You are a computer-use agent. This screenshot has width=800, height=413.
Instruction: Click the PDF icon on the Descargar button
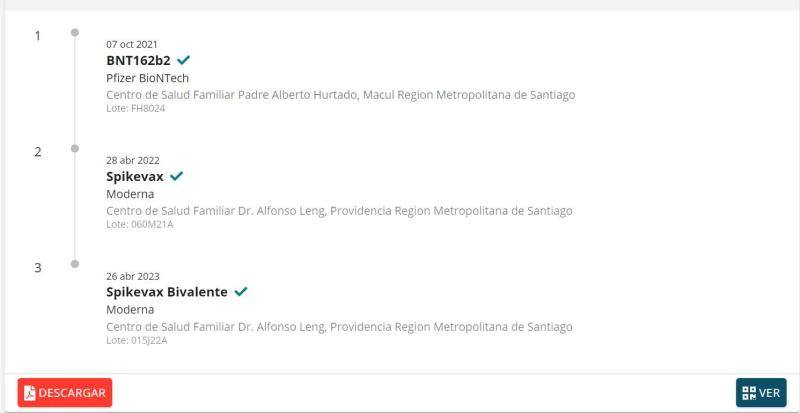pyautogui.click(x=30, y=393)
